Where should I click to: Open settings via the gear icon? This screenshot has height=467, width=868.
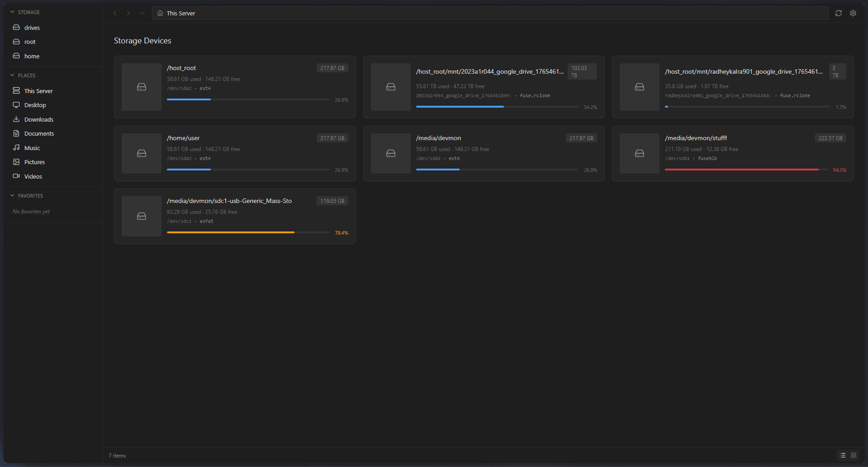coord(853,13)
